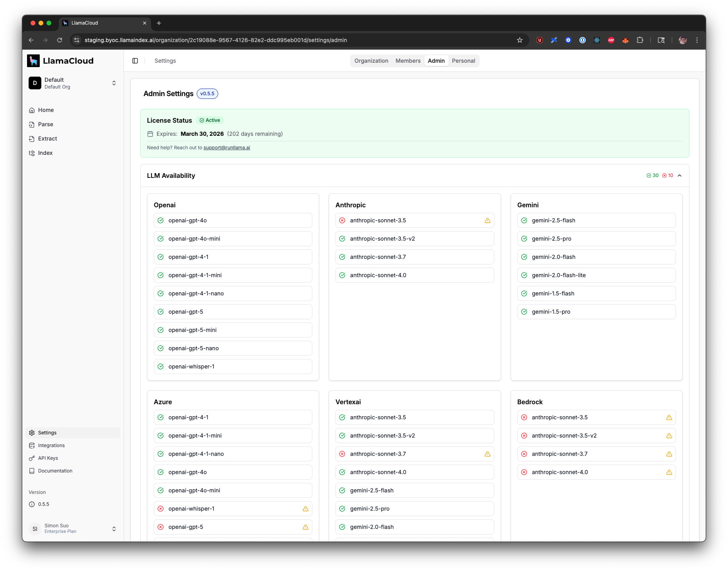Click the Settings gear icon in sidebar
This screenshot has height=571, width=728.
(x=32, y=432)
